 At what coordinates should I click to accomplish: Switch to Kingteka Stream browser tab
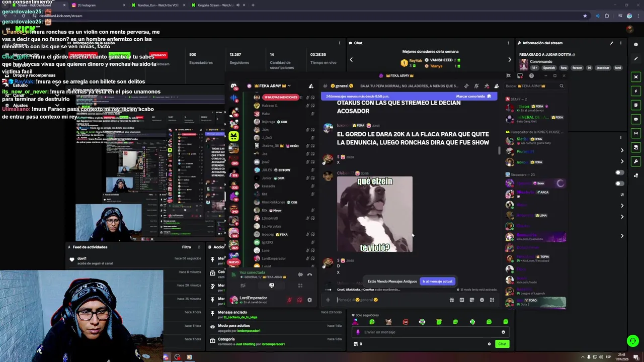(218, 5)
